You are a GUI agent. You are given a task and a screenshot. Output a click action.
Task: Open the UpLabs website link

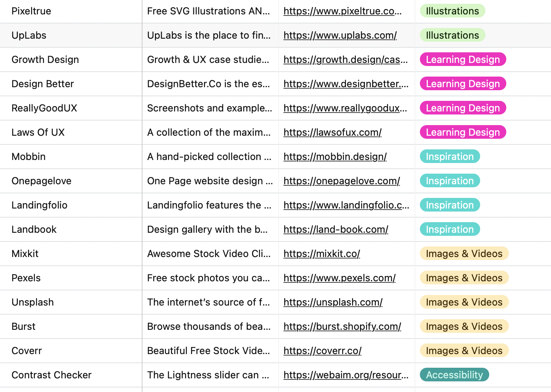click(x=340, y=35)
